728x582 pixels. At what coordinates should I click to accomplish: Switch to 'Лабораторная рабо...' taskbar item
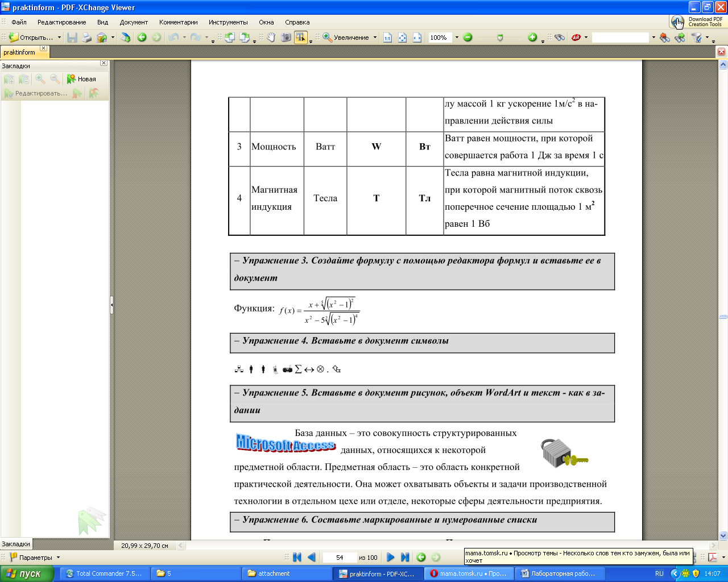[x=559, y=573]
